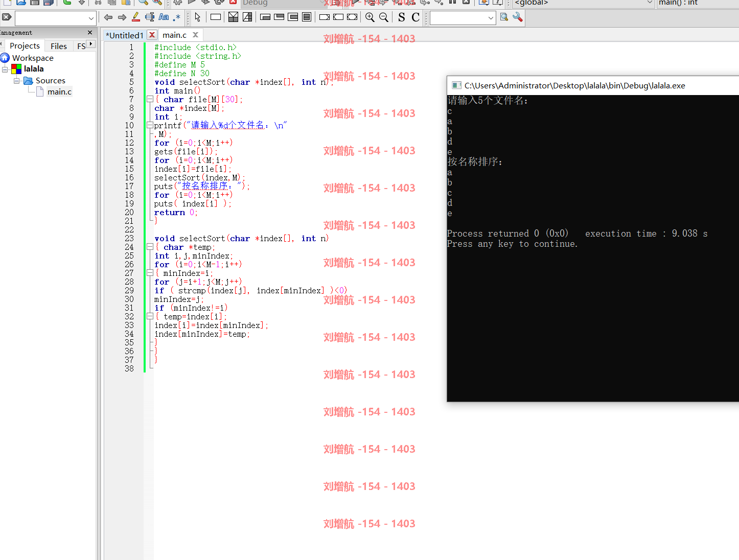Open the wrench settings icon

pyautogui.click(x=518, y=17)
